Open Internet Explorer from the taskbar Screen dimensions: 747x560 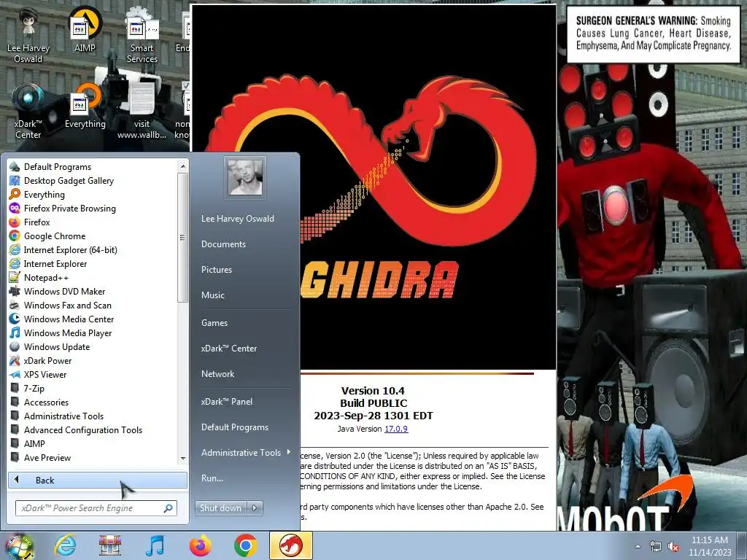65,545
